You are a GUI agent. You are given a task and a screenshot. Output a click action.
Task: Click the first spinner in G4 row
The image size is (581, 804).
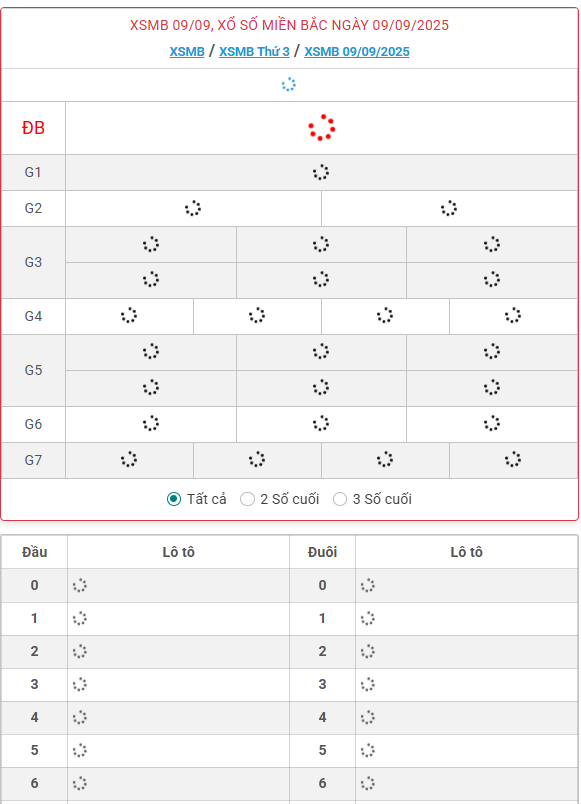(129, 315)
